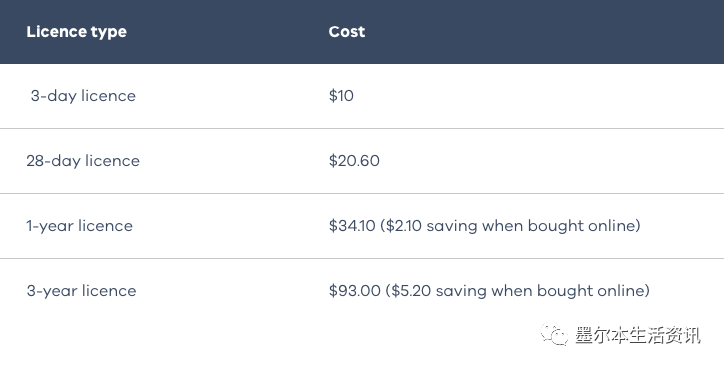
Task: Click the 墨尔本生活资讯 watermark text
Action: [638, 335]
